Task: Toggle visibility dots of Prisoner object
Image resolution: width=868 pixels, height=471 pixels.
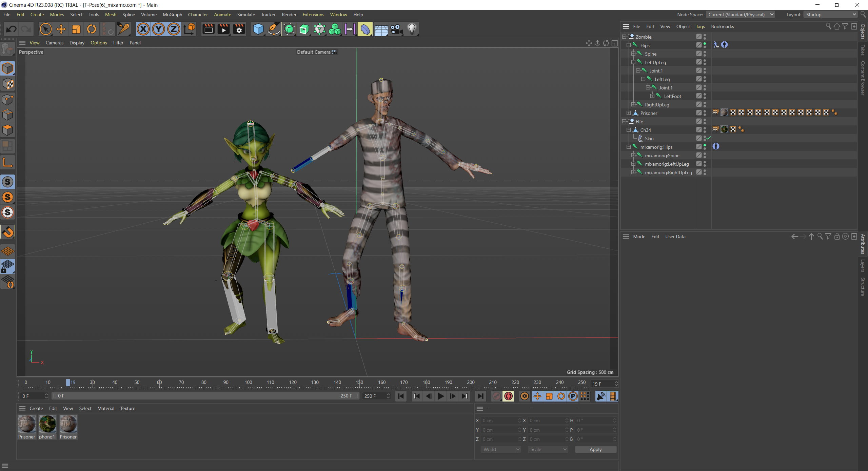Action: (x=705, y=113)
